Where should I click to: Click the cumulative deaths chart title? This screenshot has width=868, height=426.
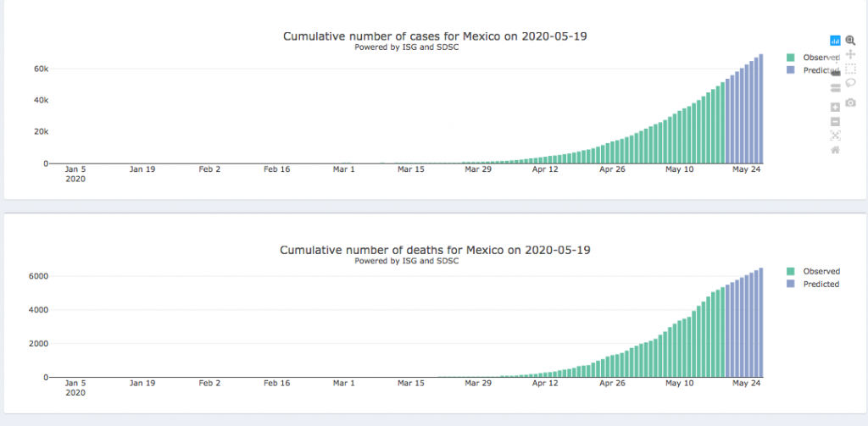(435, 251)
